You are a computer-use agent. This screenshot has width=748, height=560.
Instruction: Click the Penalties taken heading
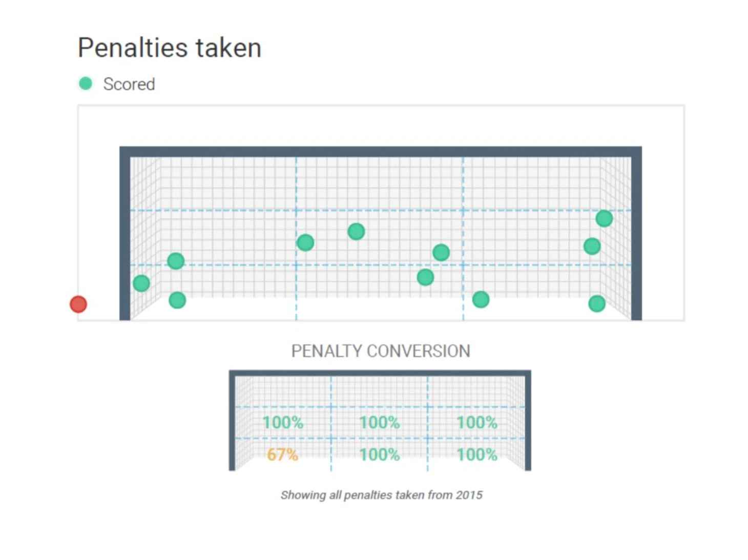coord(170,48)
